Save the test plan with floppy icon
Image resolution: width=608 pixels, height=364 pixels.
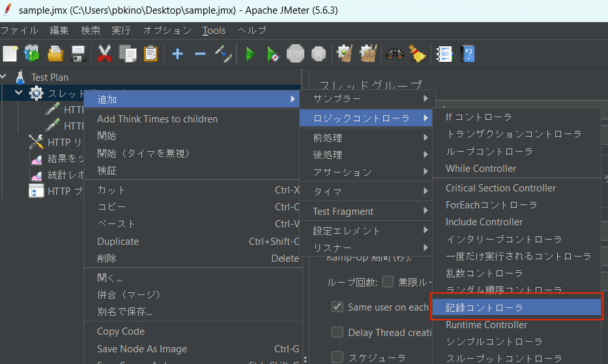(78, 54)
